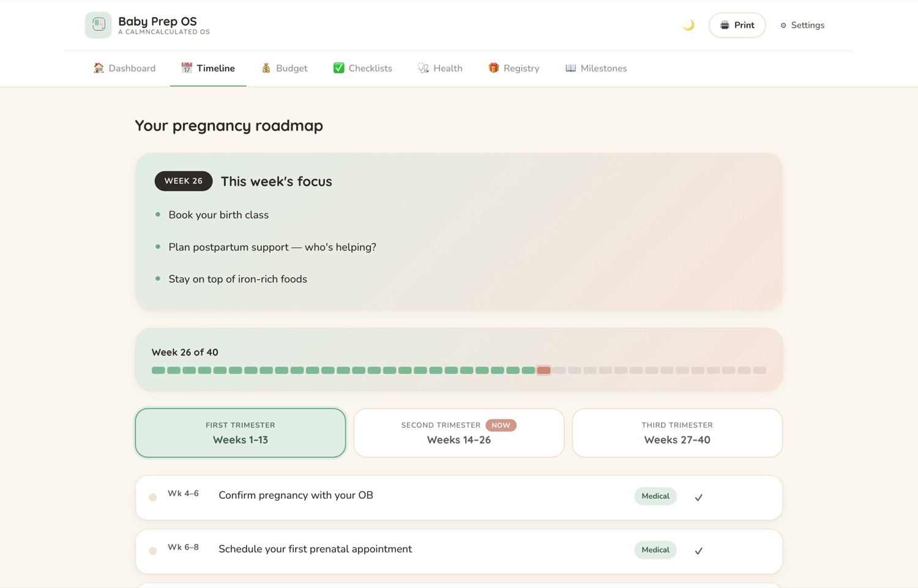Click the status dot on Wk 4–6 row

153,497
